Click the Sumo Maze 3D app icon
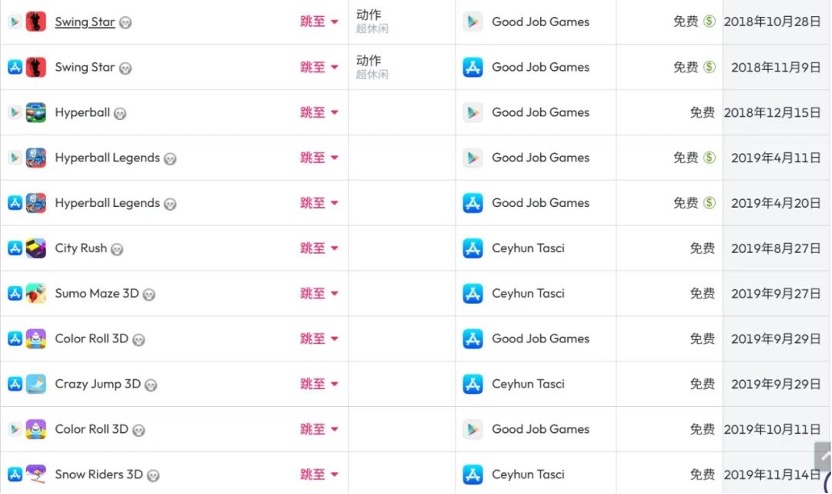832x494 pixels. point(36,294)
